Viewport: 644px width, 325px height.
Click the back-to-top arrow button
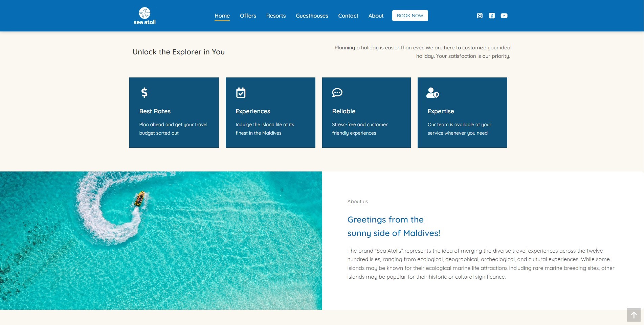tap(634, 315)
